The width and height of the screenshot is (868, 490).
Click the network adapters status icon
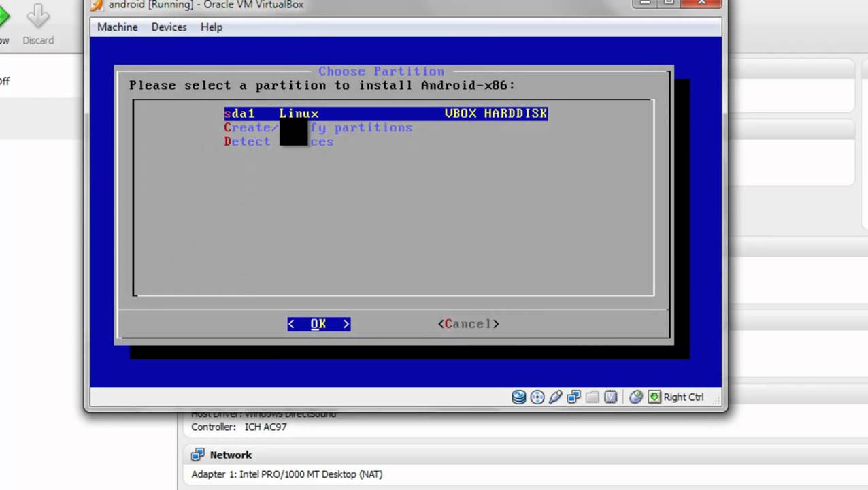tap(574, 397)
